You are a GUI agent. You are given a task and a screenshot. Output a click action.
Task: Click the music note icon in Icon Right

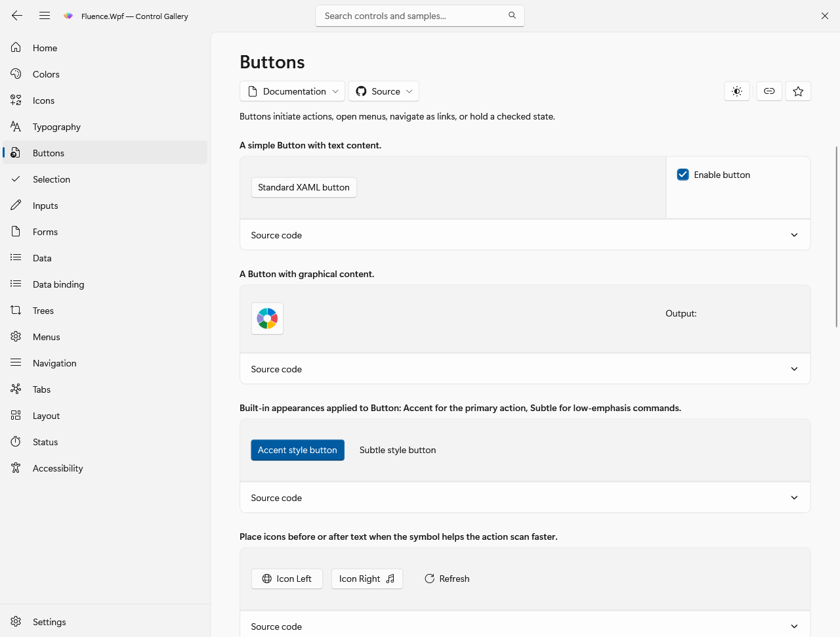click(390, 579)
